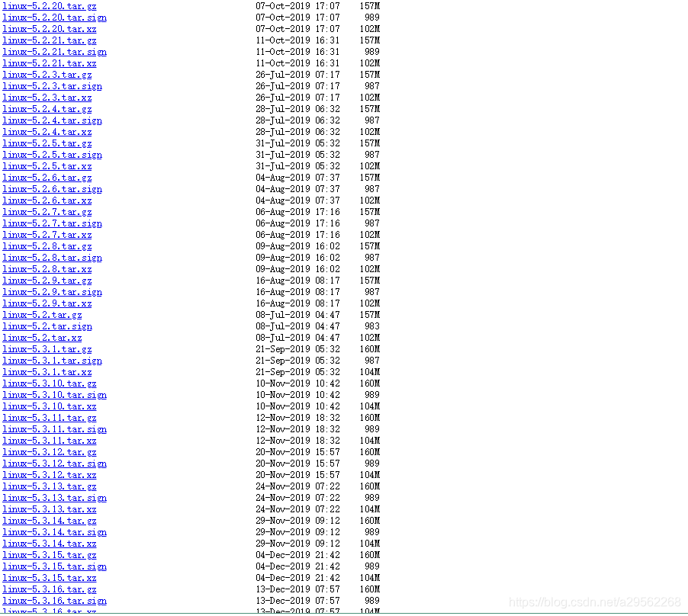
Task: Download linux-5.3.13.tar.xz
Action: (49, 509)
